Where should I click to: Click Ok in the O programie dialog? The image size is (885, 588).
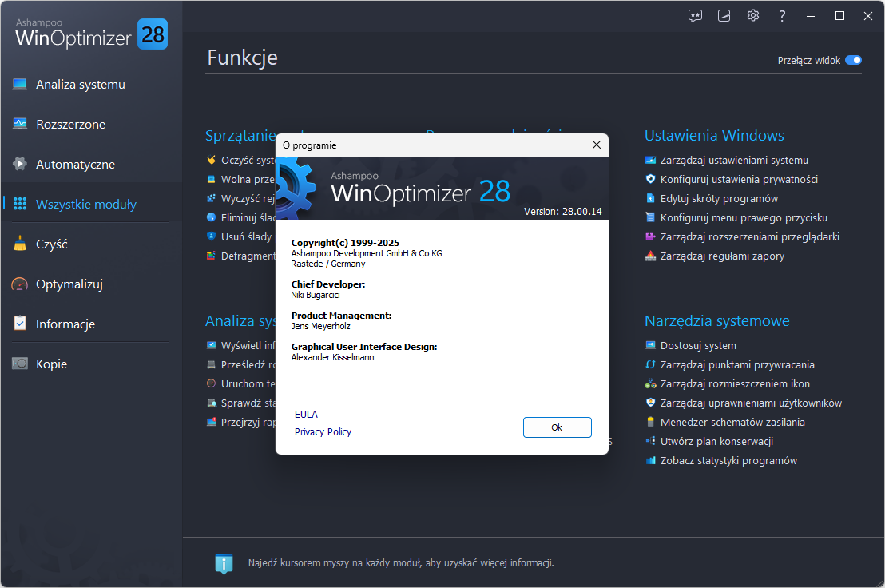pos(557,427)
